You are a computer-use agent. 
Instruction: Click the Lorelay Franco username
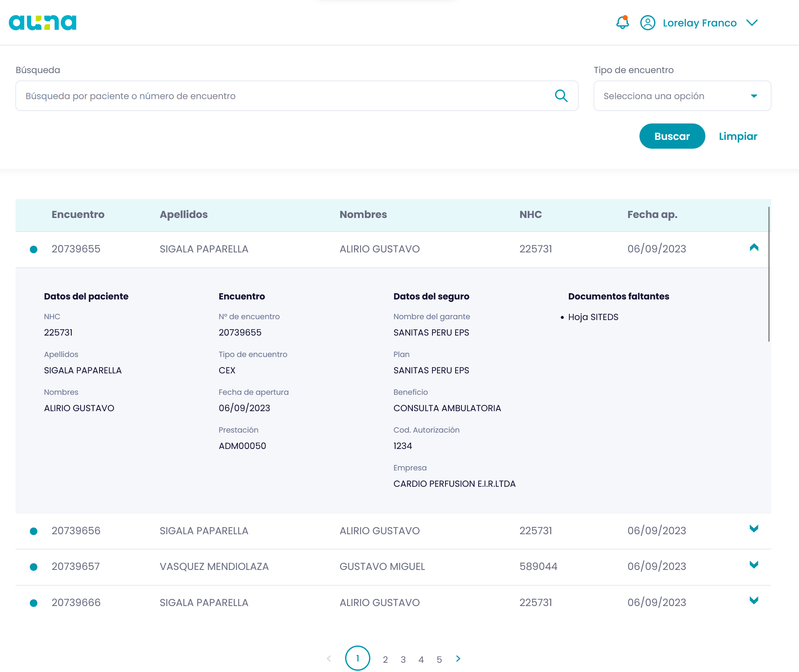699,23
